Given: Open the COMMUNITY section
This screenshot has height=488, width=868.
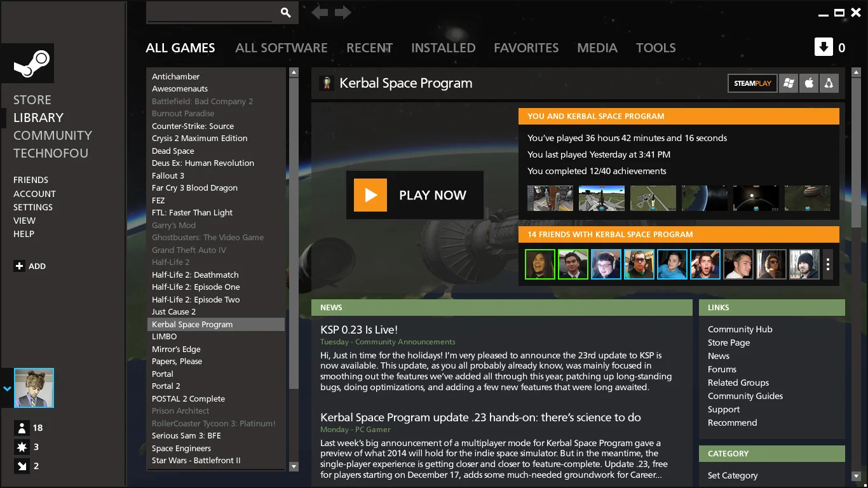Looking at the screenshot, I should (53, 135).
